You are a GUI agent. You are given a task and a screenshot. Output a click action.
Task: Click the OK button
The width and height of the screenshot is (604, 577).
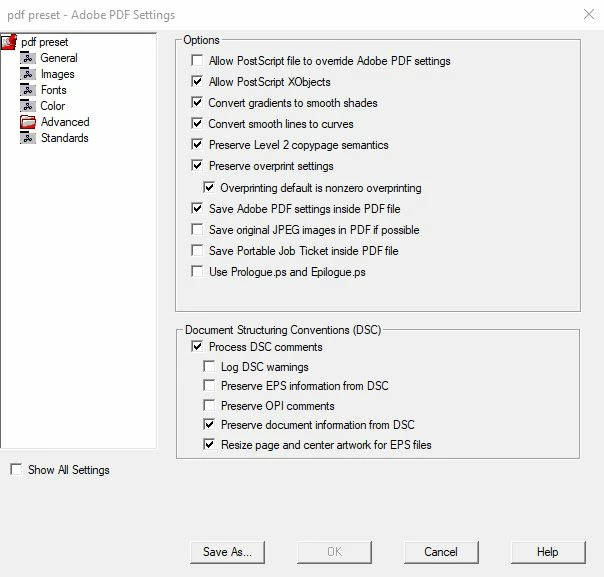click(334, 552)
